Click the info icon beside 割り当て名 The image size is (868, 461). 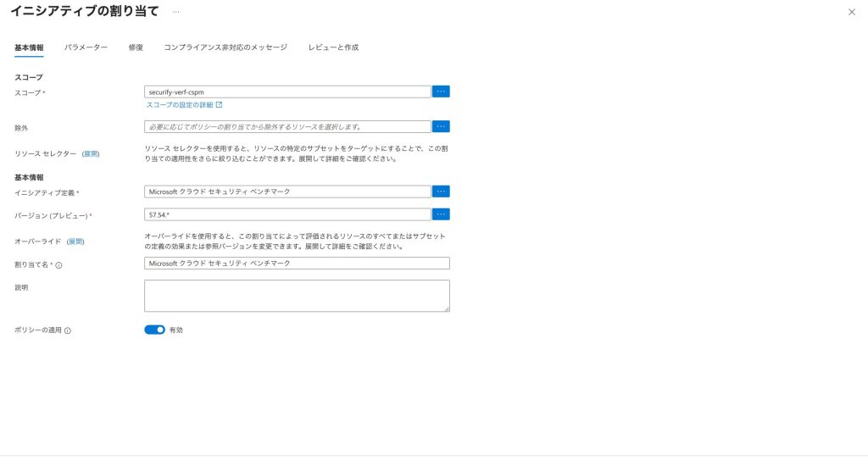[58, 264]
